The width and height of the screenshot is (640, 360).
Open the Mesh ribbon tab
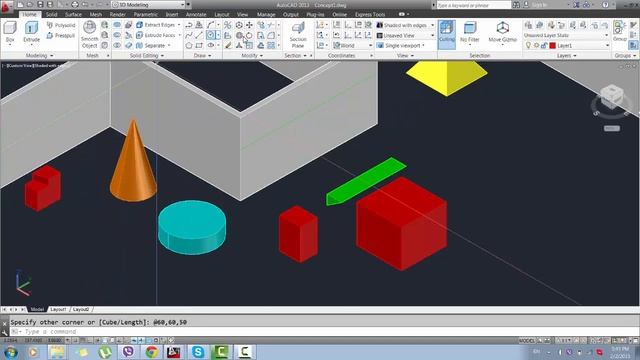coord(96,14)
